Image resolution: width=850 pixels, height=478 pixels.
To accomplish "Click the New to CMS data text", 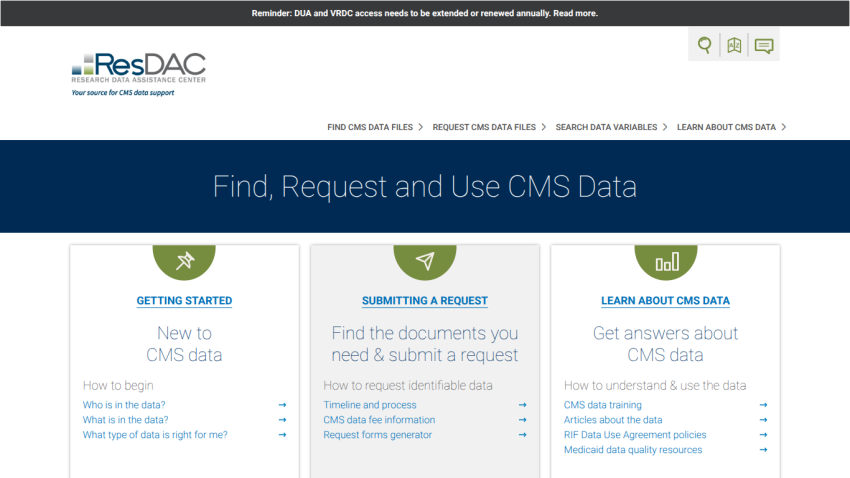I will point(184,344).
